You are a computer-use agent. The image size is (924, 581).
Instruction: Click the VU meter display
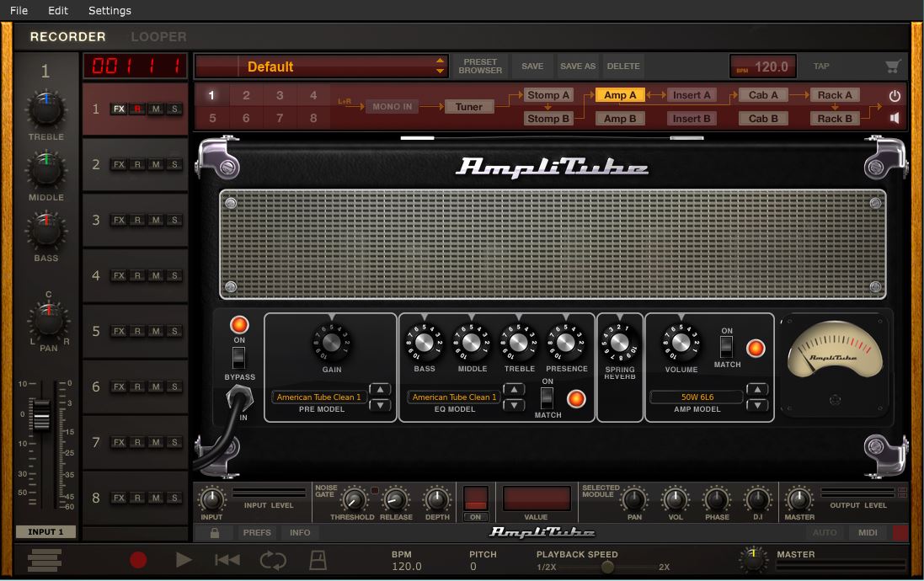835,349
